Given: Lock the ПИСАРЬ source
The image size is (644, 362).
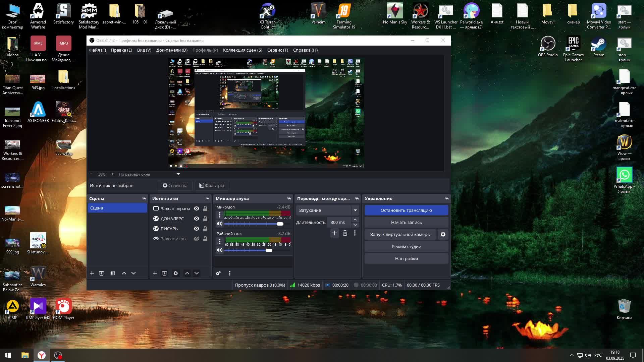Looking at the screenshot, I should [205, 229].
